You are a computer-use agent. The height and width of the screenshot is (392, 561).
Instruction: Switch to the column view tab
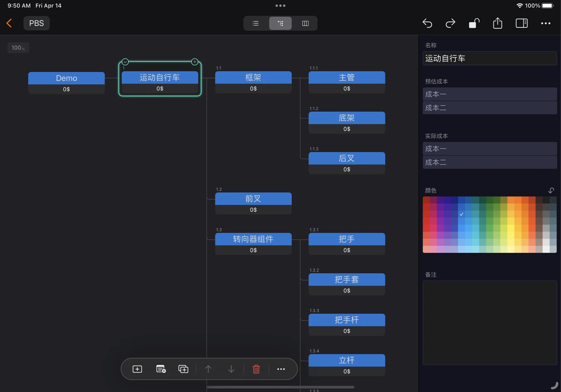305,23
